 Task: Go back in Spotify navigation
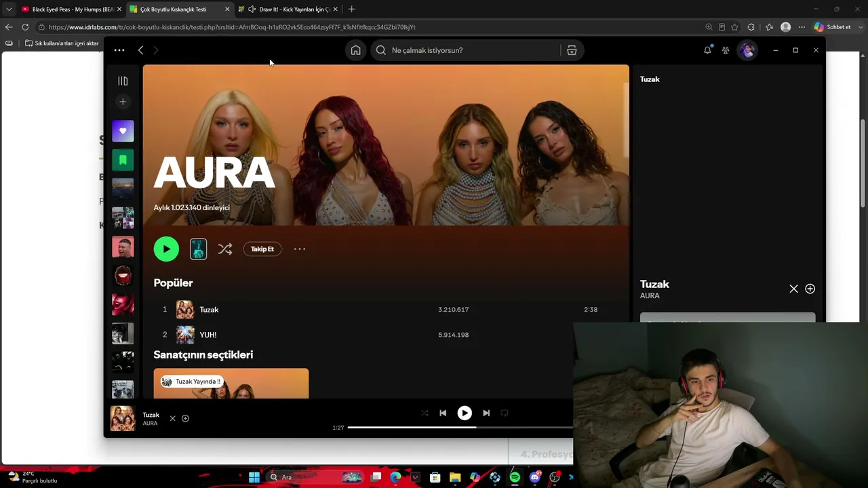(140, 50)
